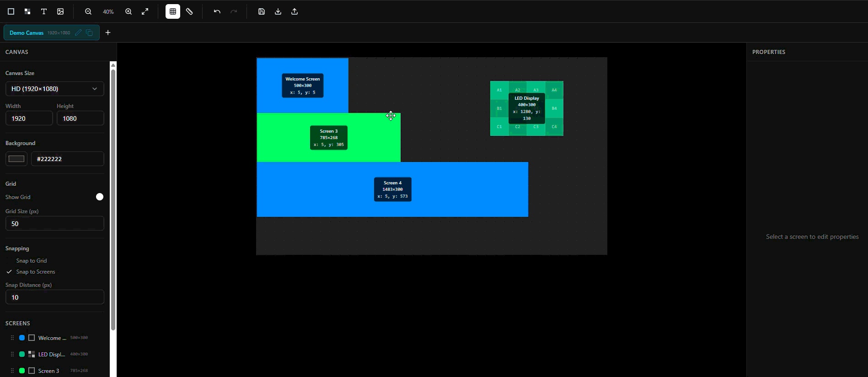
Task: Select the Text tool
Action: (x=44, y=11)
